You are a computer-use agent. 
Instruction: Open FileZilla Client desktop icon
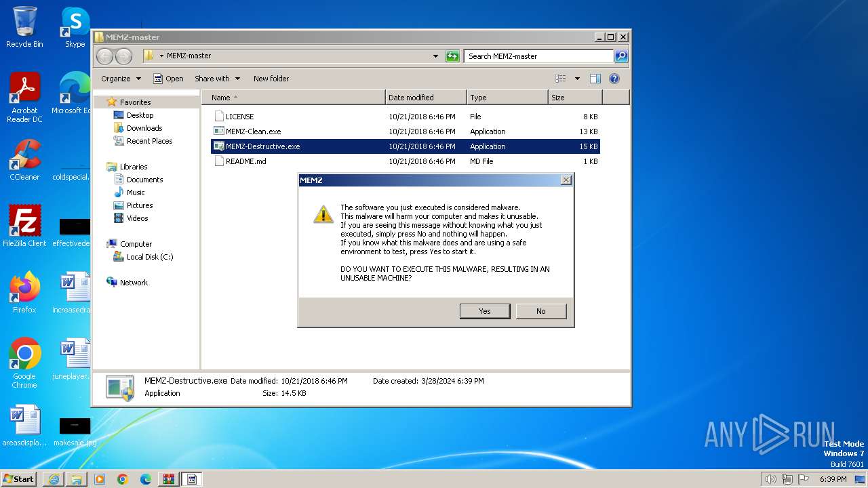[24, 226]
